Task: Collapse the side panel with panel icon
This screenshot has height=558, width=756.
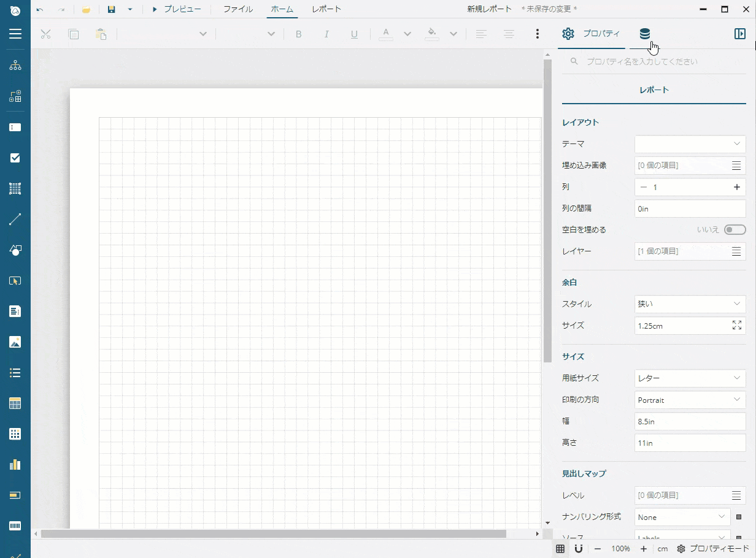Action: pos(739,34)
